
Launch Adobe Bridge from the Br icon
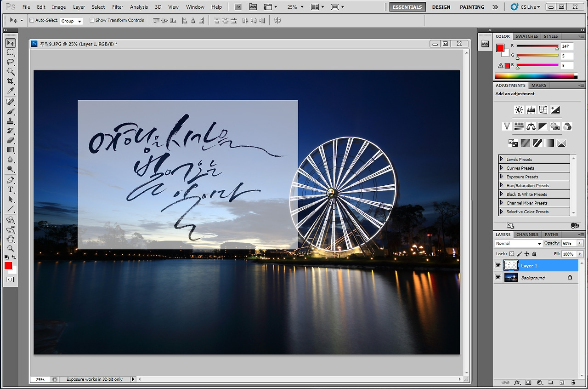pos(238,7)
